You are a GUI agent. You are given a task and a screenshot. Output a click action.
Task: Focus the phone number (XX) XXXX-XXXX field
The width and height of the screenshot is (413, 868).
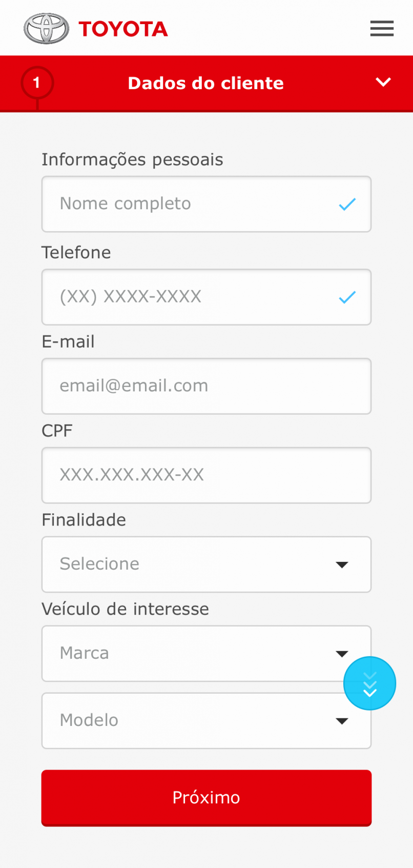[x=190, y=297]
